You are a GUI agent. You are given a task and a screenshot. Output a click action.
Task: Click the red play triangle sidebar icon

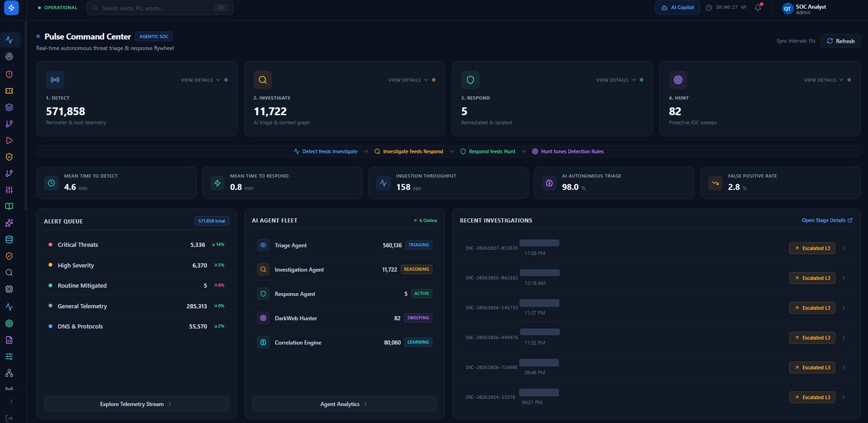point(9,140)
